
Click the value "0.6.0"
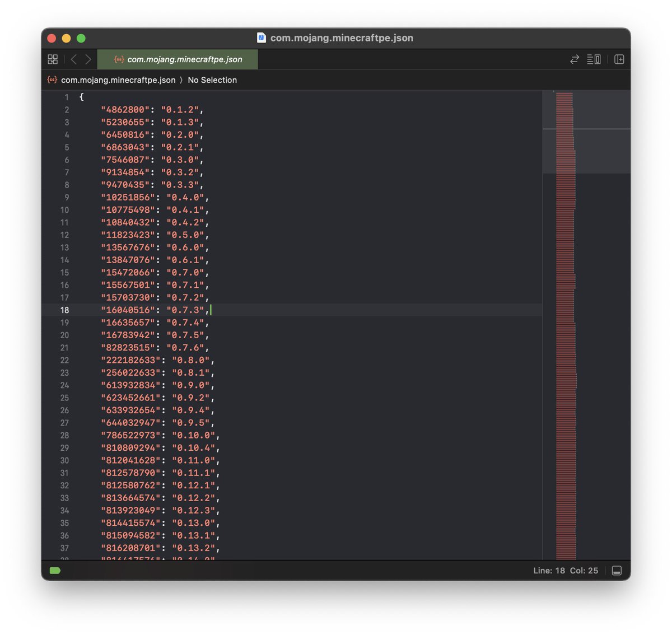point(185,248)
